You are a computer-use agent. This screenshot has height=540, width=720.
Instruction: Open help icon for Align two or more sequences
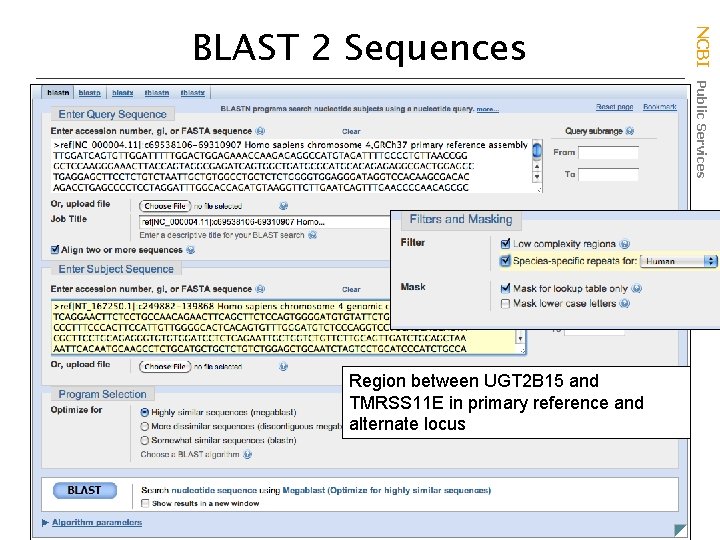click(x=191, y=250)
